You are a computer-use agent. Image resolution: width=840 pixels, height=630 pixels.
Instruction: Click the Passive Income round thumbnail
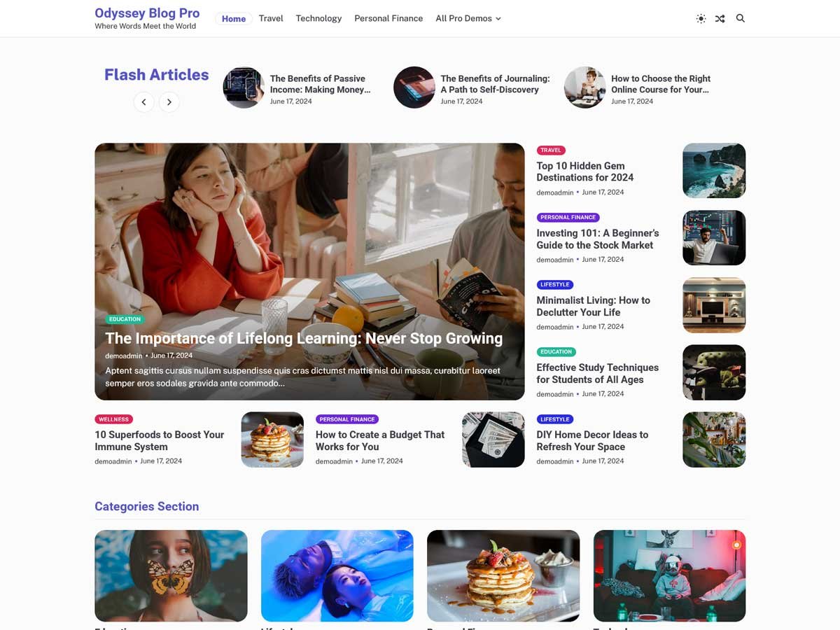click(x=244, y=87)
